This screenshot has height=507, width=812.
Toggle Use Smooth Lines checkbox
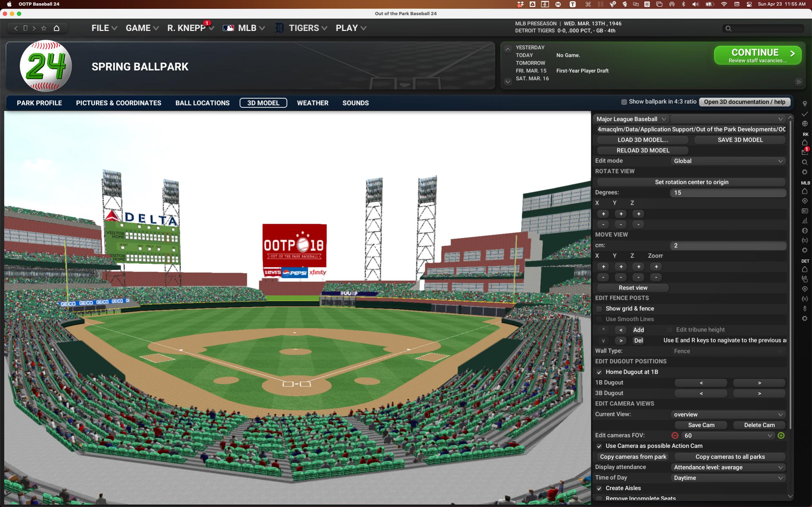point(599,319)
